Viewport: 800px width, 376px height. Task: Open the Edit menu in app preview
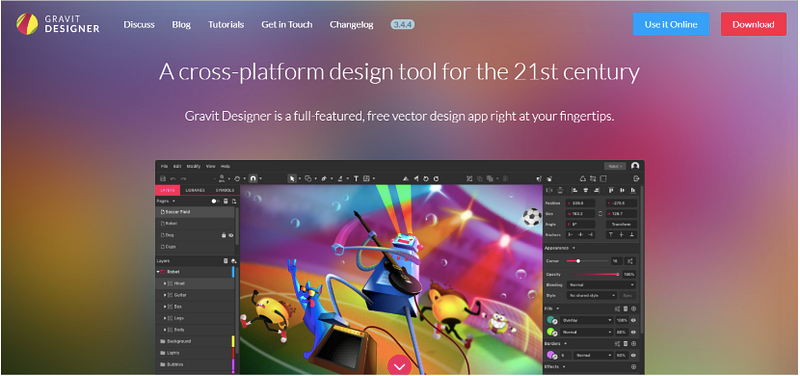pyautogui.click(x=177, y=166)
